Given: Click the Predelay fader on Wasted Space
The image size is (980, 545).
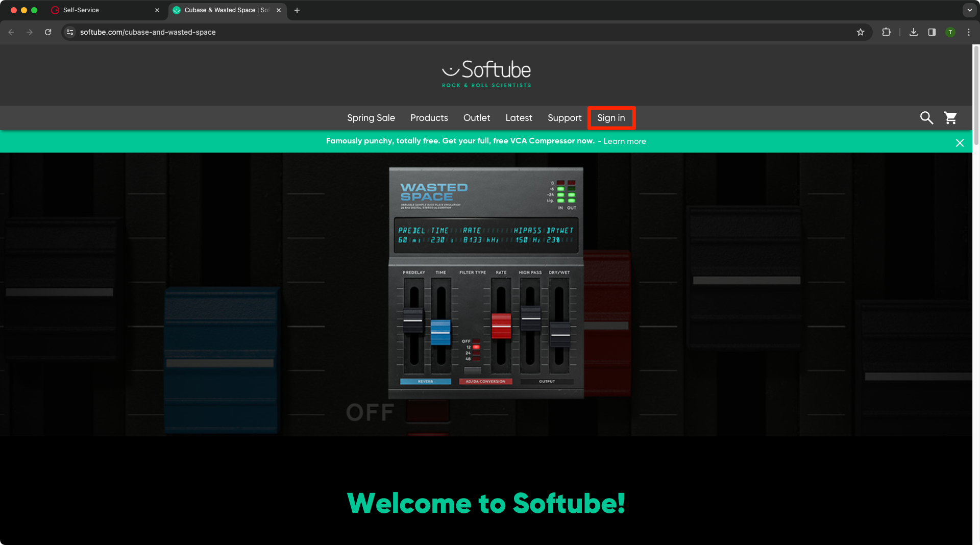Looking at the screenshot, I should point(413,320).
